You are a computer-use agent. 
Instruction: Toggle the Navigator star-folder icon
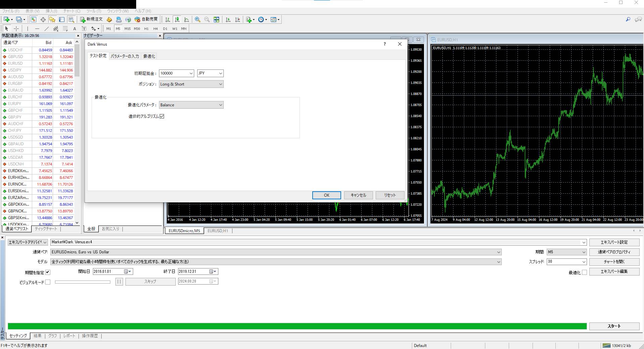click(x=52, y=19)
